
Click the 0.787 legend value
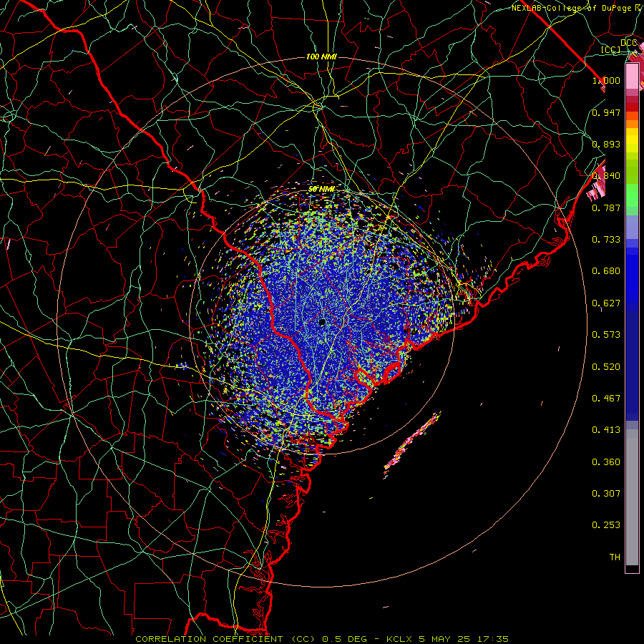606,208
